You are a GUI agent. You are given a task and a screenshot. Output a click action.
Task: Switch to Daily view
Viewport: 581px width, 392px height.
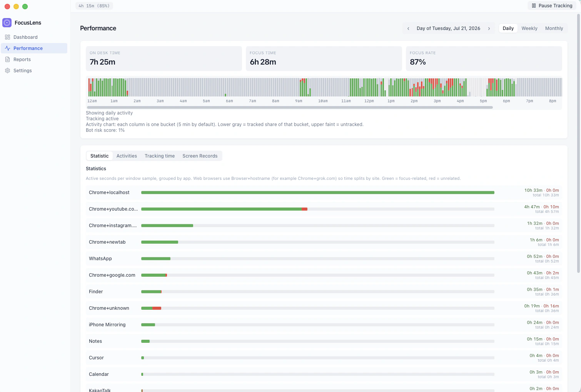[508, 28]
